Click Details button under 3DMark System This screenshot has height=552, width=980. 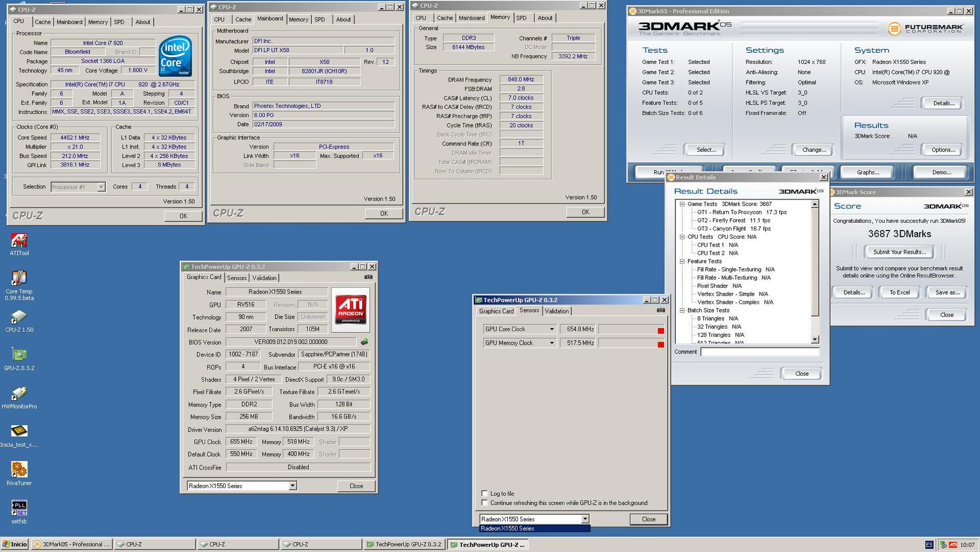pos(943,103)
